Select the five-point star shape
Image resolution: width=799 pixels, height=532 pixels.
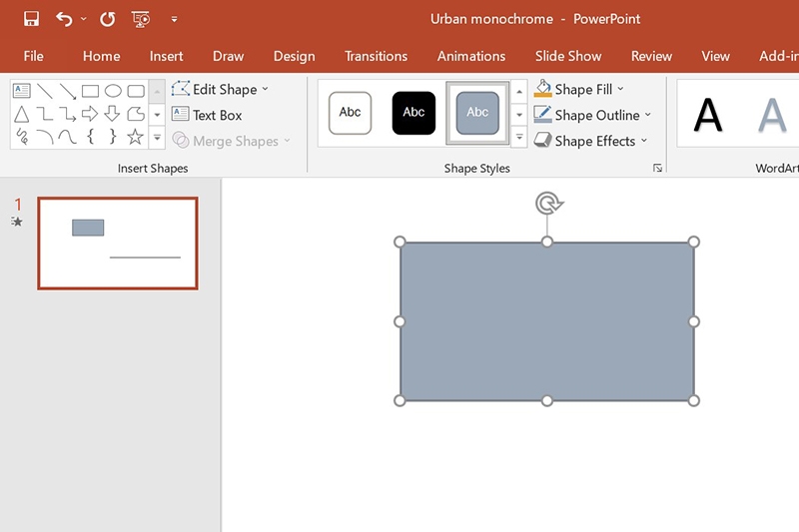(136, 137)
